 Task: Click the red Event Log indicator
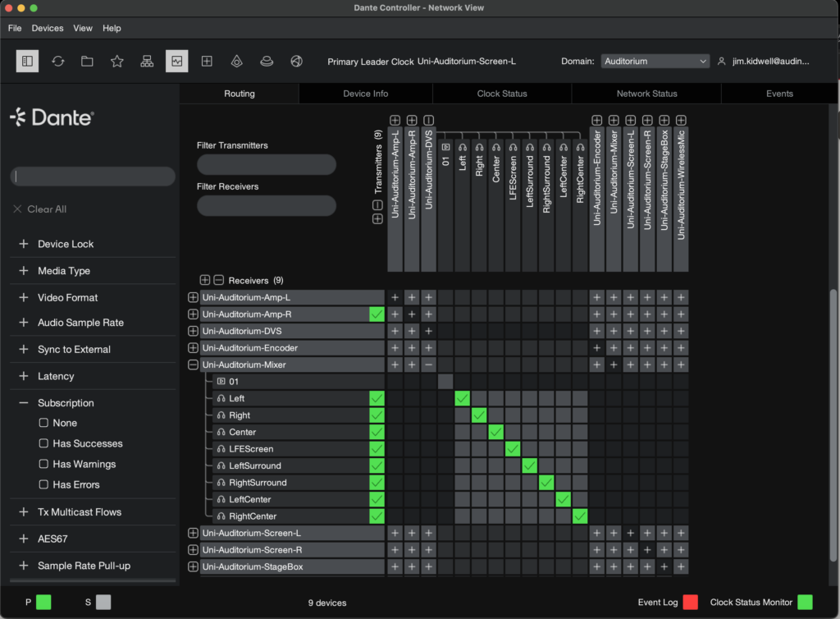point(690,603)
